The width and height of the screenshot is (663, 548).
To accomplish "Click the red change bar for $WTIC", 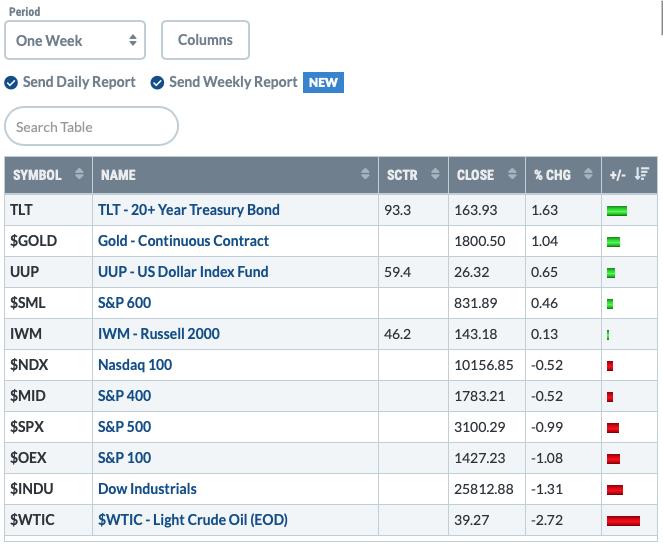I will click(x=623, y=521).
